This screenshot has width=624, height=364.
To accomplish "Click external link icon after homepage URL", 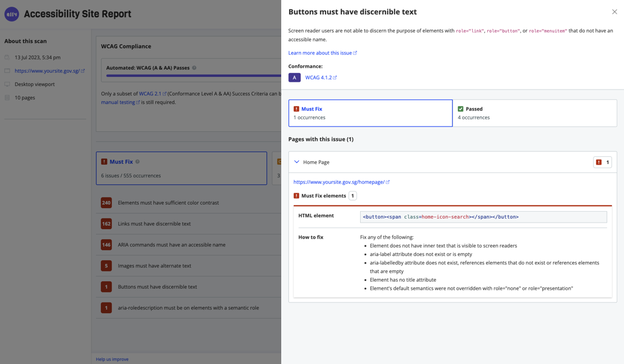I will 388,182.
